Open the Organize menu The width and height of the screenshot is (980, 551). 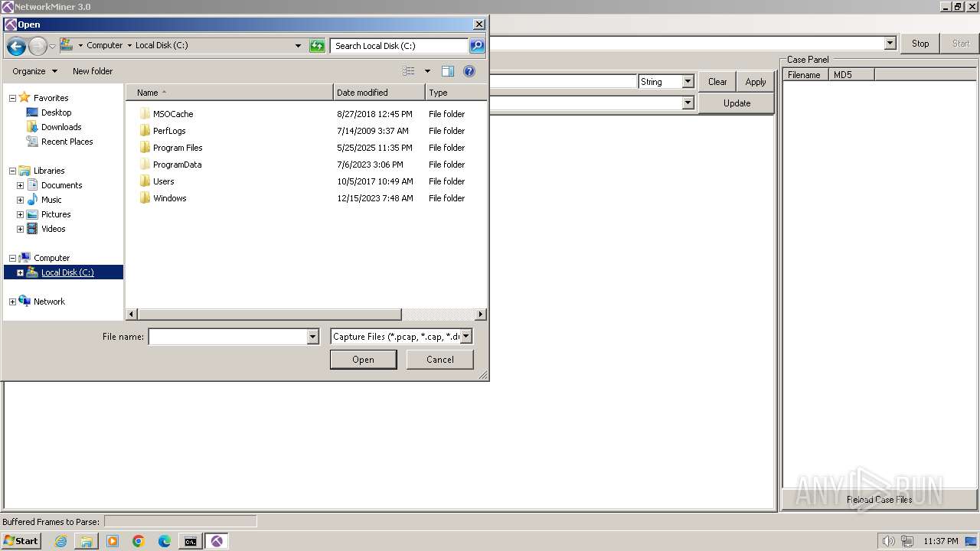click(x=34, y=71)
